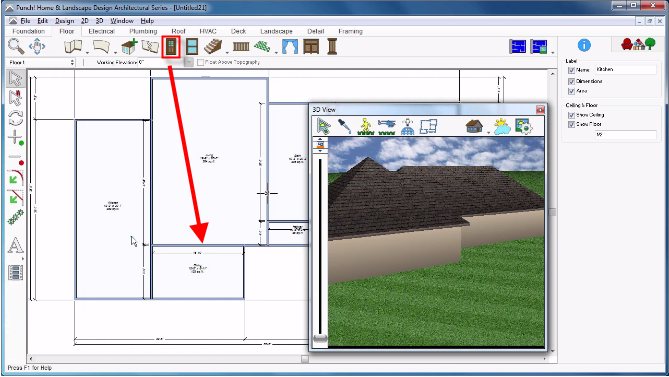
Task: Open the 2D menu
Action: [84, 20]
